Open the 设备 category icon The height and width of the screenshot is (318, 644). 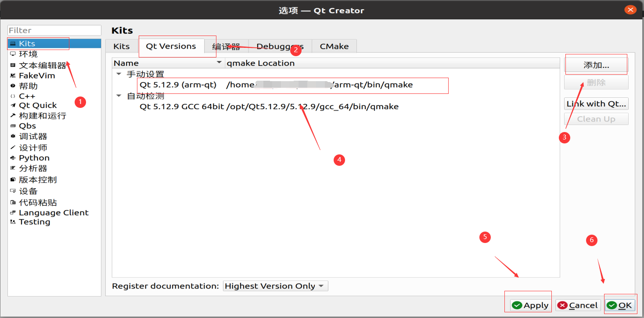pos(13,191)
